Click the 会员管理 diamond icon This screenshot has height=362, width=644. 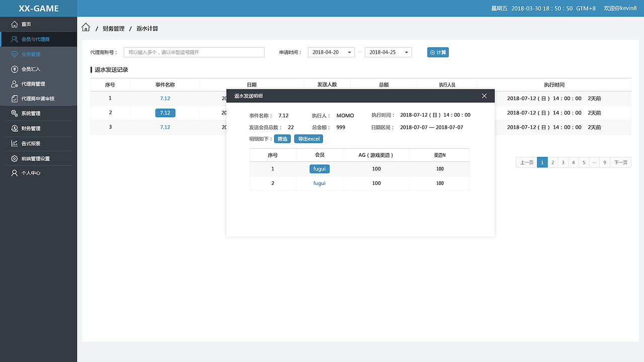(14, 54)
